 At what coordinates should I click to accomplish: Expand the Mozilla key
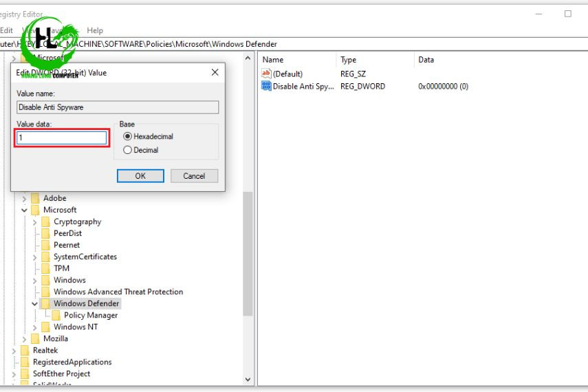[24, 339]
